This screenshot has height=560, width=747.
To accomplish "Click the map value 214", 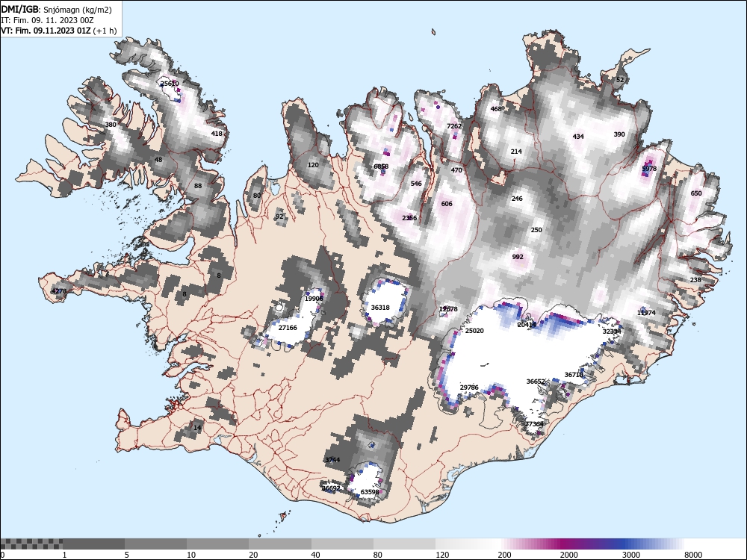I will [516, 152].
